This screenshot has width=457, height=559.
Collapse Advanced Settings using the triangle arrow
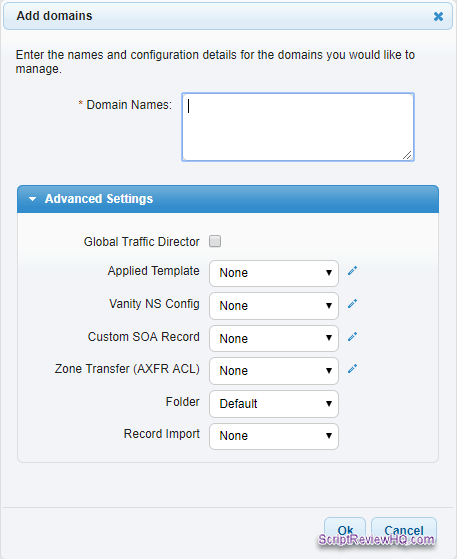point(32,199)
